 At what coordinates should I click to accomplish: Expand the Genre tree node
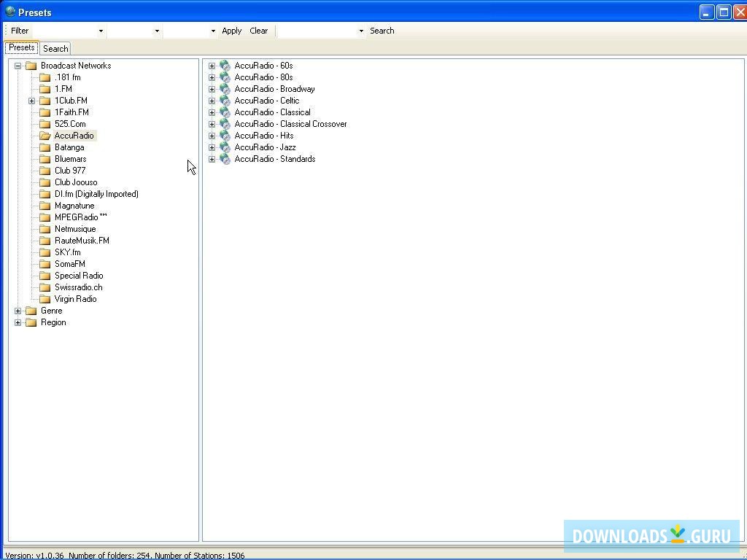tap(18, 311)
